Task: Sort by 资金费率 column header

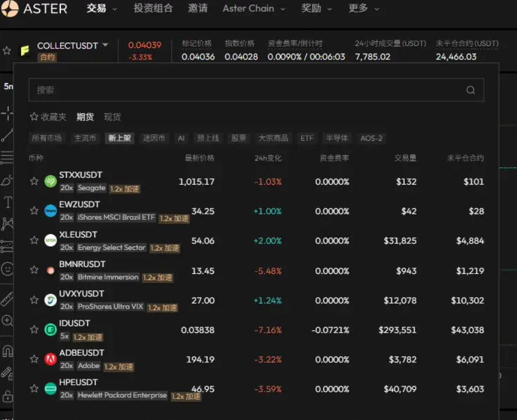Action: point(334,158)
